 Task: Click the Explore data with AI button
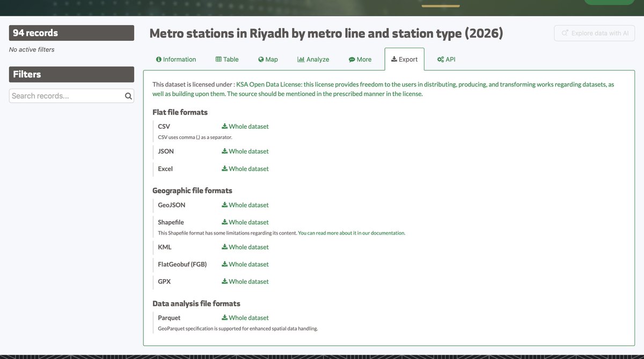pyautogui.click(x=595, y=33)
